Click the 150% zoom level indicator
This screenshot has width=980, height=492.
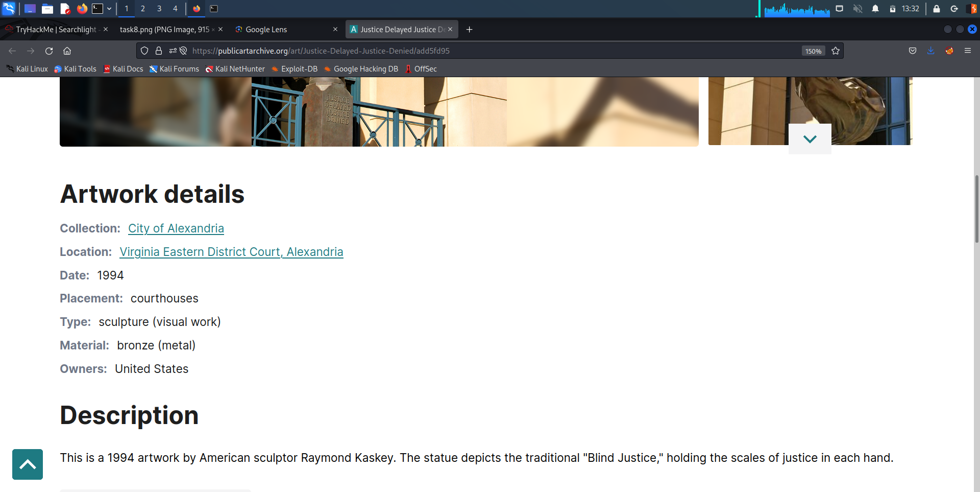pyautogui.click(x=813, y=51)
